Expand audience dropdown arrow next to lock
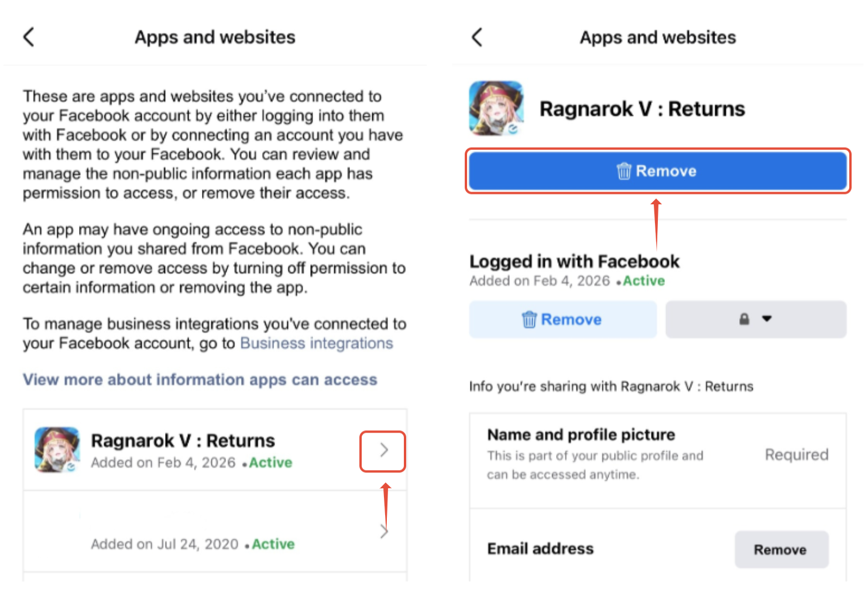This screenshot has width=868, height=606. point(767,319)
